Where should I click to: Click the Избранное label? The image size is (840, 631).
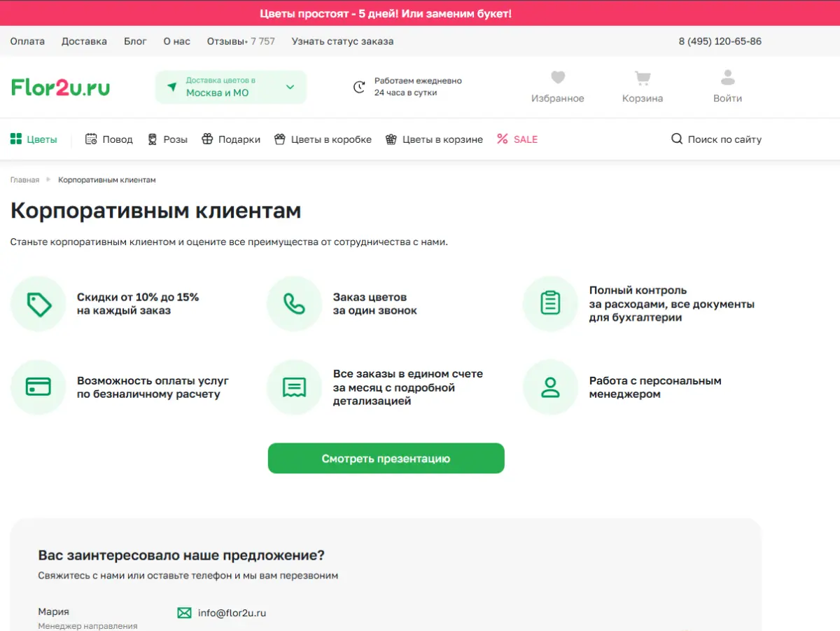558,99
